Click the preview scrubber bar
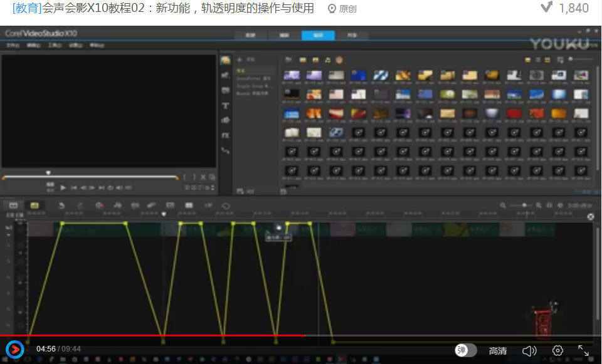Viewport: 602px width, 364px height. tap(90, 177)
